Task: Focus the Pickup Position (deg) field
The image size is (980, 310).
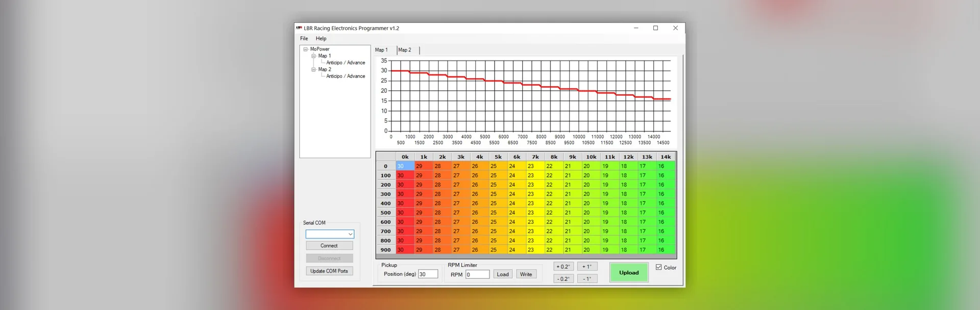Action: tap(428, 274)
